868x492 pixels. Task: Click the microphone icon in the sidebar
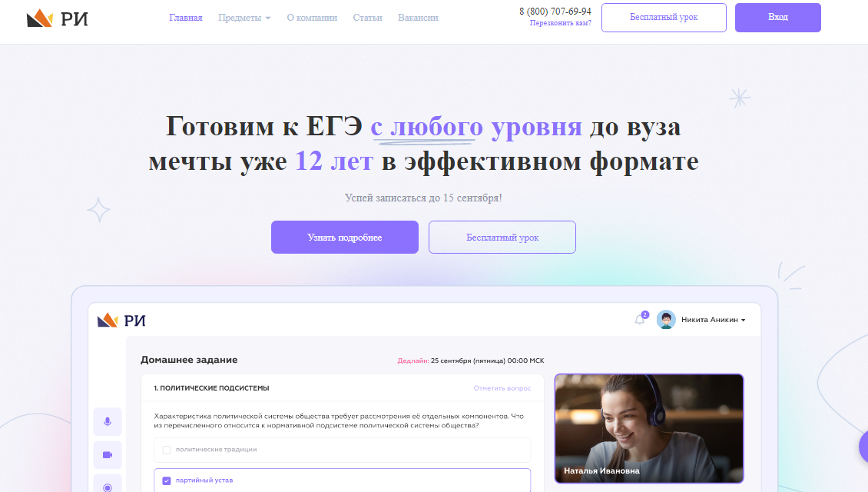[108, 421]
